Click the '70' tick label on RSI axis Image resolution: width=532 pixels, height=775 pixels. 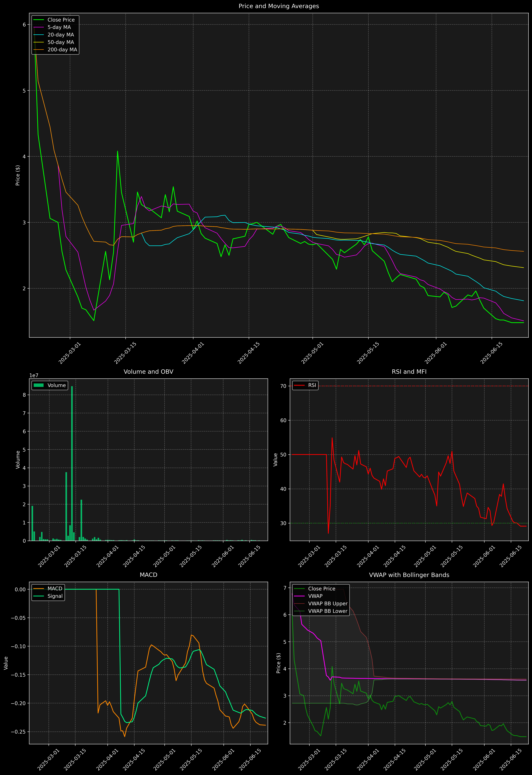click(x=283, y=386)
